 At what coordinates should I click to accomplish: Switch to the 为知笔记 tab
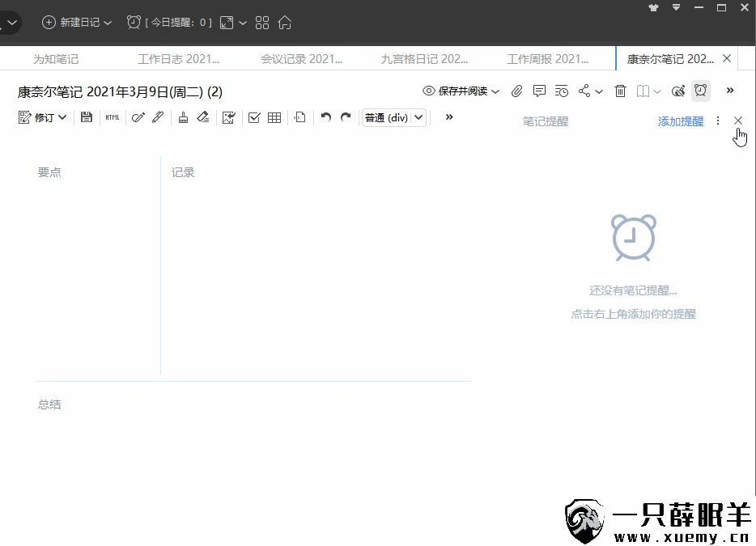(x=56, y=59)
